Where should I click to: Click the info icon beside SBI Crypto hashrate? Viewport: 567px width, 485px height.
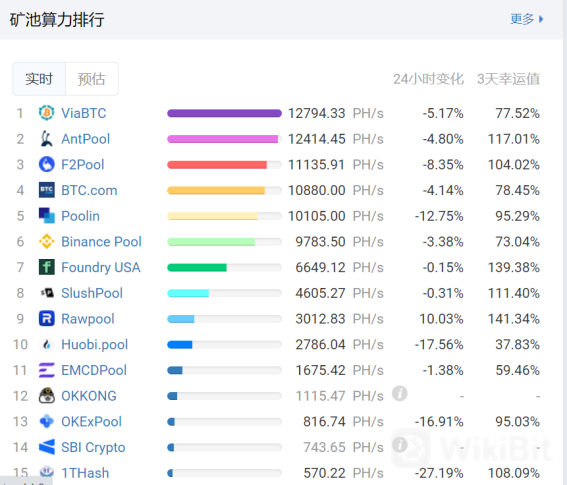[400, 444]
